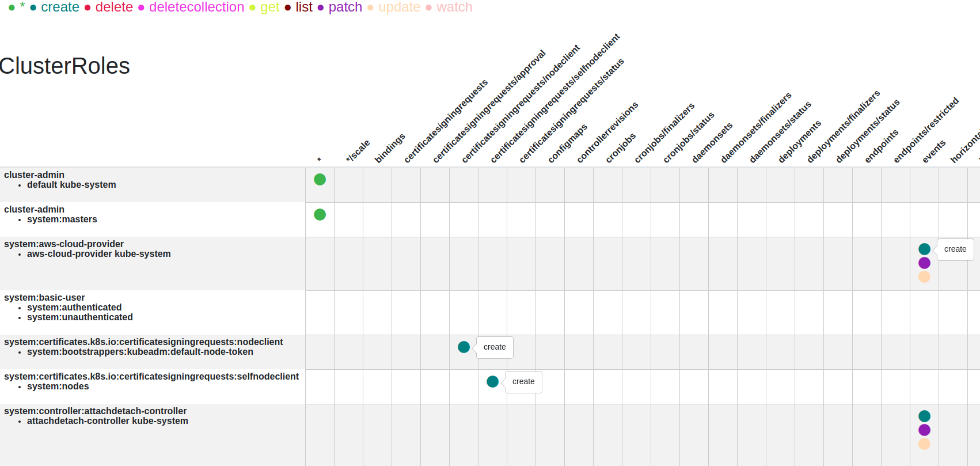Click the dark red list legend dot

[288, 8]
